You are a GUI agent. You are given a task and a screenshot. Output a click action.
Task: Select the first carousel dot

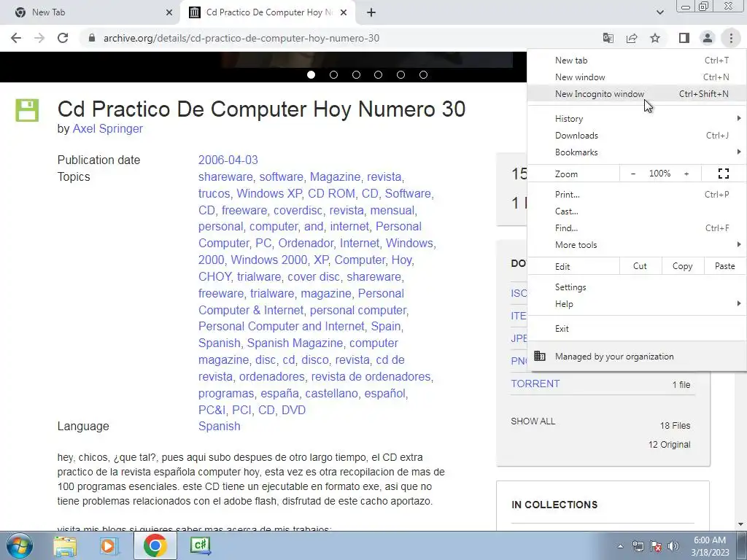click(311, 75)
